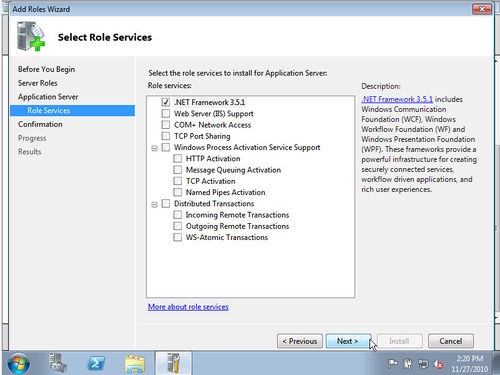Uncheck the .NET Framework 3.5.1 checkbox

coord(166,102)
